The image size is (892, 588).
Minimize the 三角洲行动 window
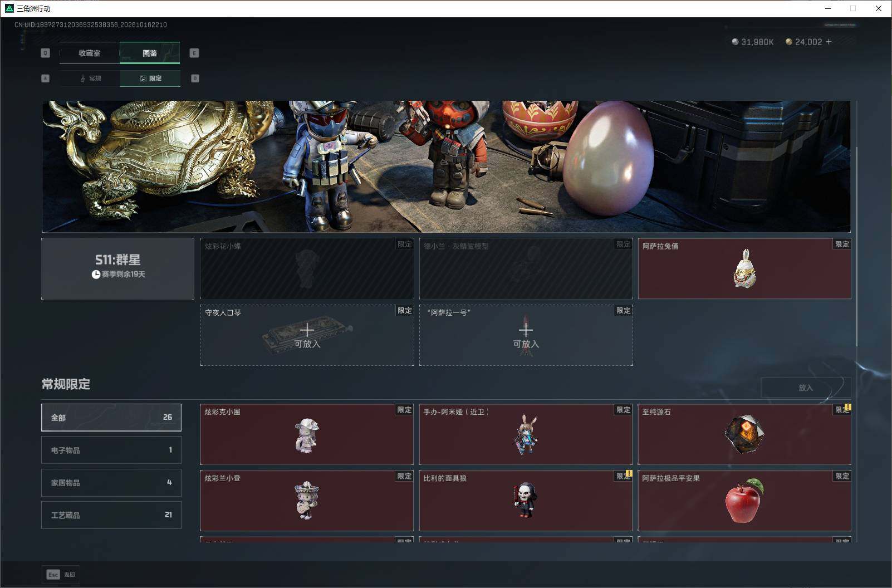click(827, 8)
